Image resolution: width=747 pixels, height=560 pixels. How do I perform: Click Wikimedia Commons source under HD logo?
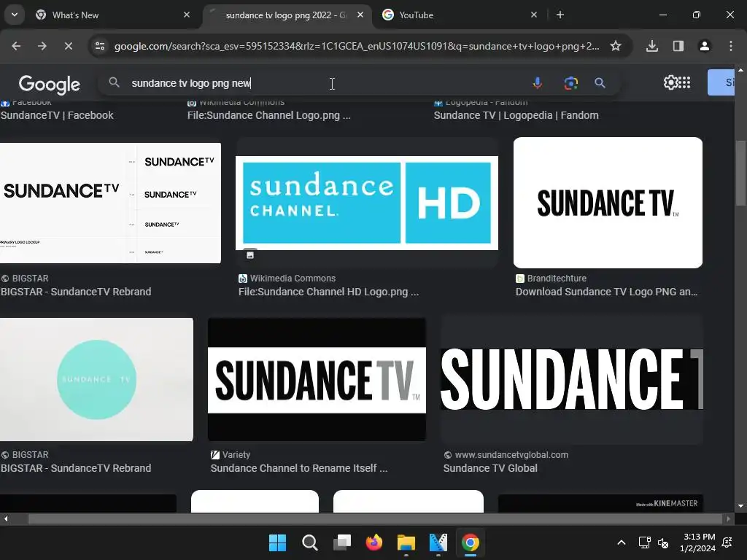[293, 278]
